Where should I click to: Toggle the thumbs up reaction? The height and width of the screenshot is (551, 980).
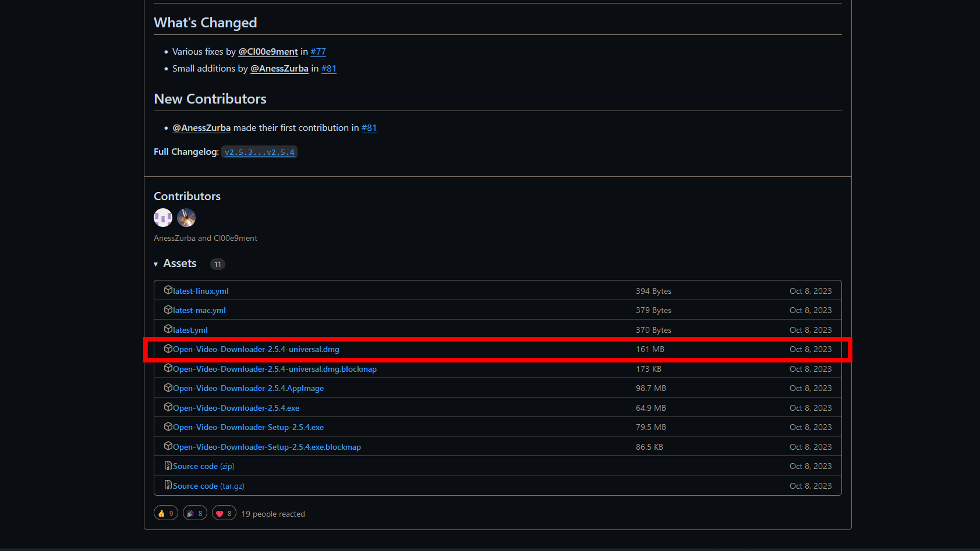coord(166,513)
